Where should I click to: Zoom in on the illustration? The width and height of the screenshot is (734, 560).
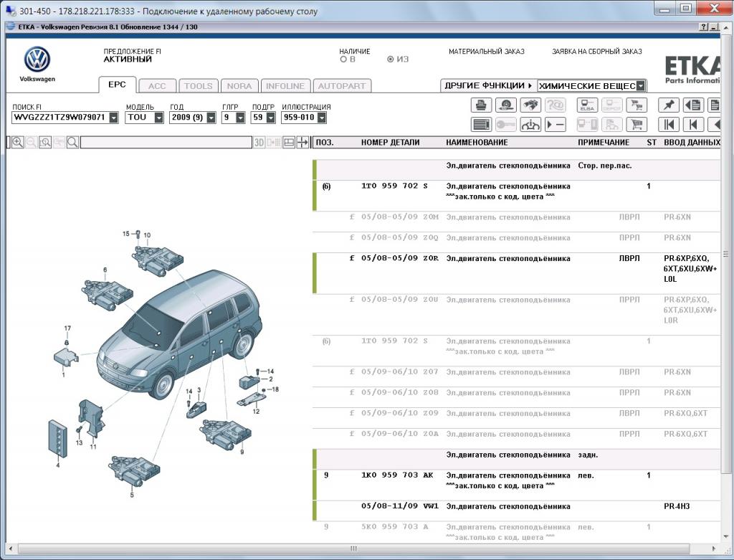18,143
